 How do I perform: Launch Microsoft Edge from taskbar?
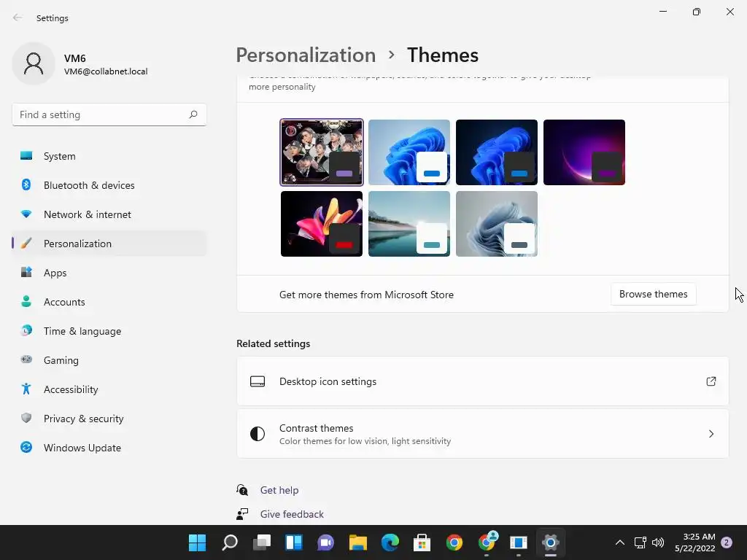point(390,542)
